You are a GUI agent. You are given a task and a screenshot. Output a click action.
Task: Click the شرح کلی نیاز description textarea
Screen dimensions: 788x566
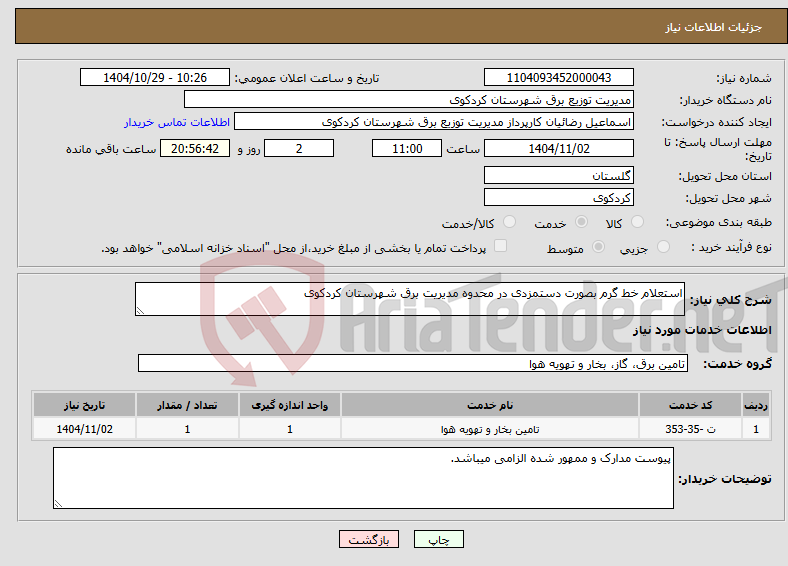(x=410, y=299)
